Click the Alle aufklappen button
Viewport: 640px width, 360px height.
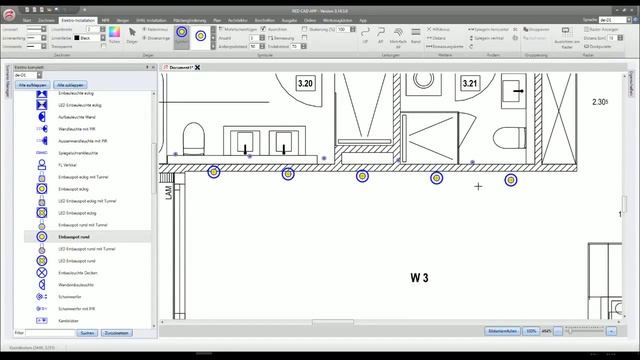point(33,85)
